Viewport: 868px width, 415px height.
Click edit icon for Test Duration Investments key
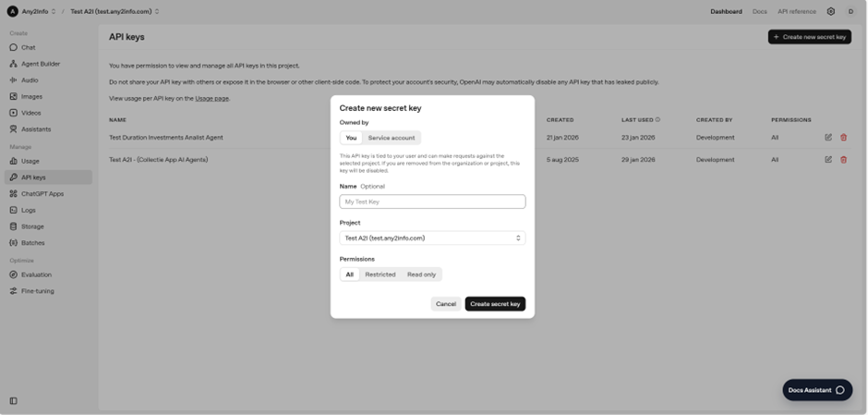pyautogui.click(x=828, y=138)
